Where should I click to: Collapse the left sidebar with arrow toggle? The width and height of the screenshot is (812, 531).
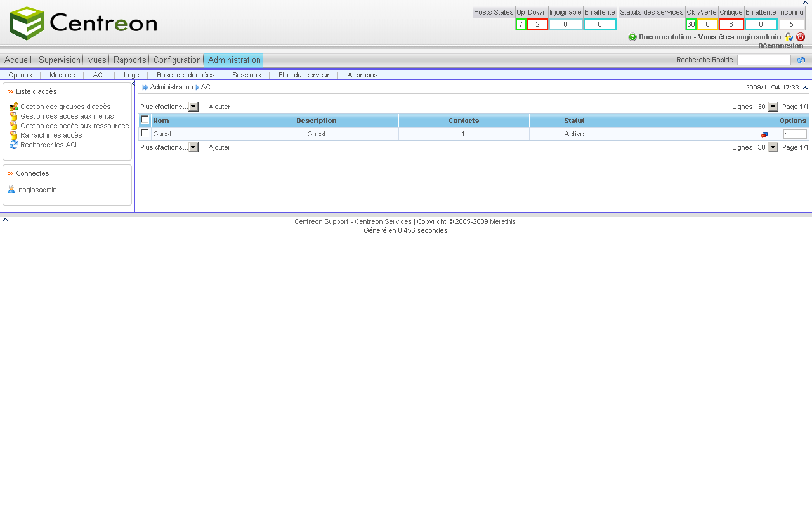[134, 84]
